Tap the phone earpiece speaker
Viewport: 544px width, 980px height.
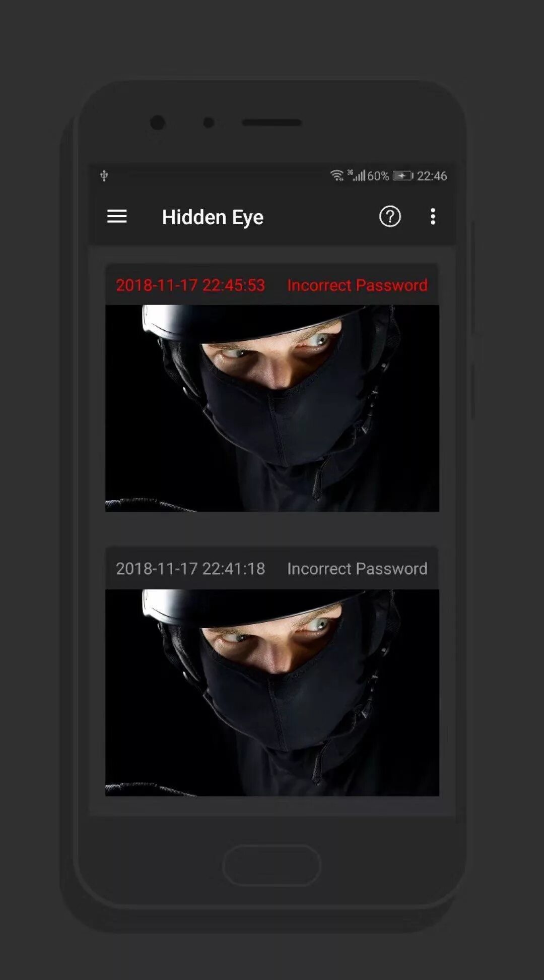pyautogui.click(x=272, y=122)
